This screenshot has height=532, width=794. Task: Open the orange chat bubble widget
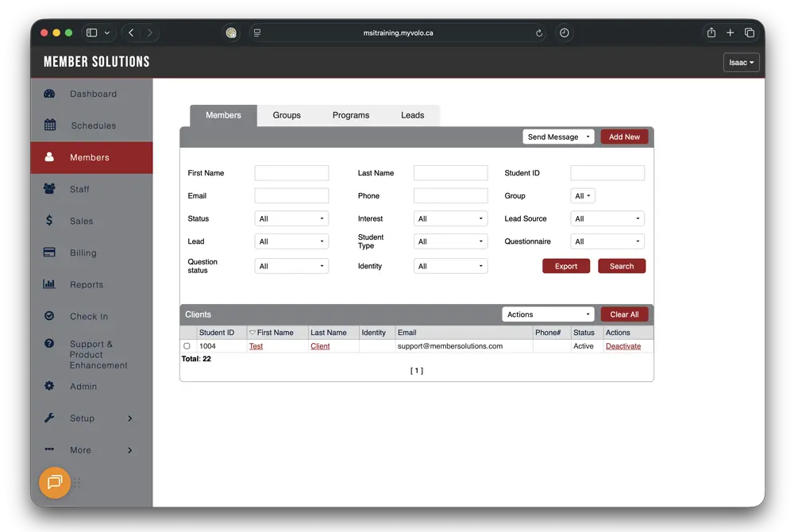[x=55, y=482]
